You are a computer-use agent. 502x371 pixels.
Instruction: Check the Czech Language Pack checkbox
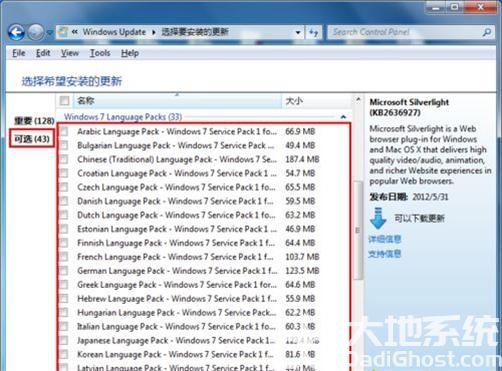point(64,187)
